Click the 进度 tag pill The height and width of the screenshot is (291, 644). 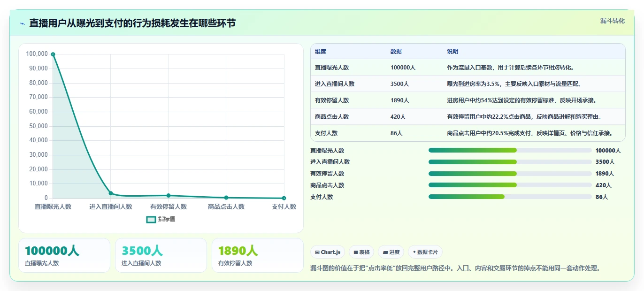(391, 252)
